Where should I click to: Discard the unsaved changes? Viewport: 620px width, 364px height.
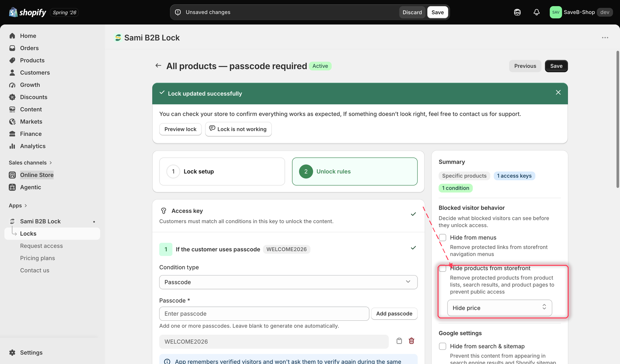point(412,12)
